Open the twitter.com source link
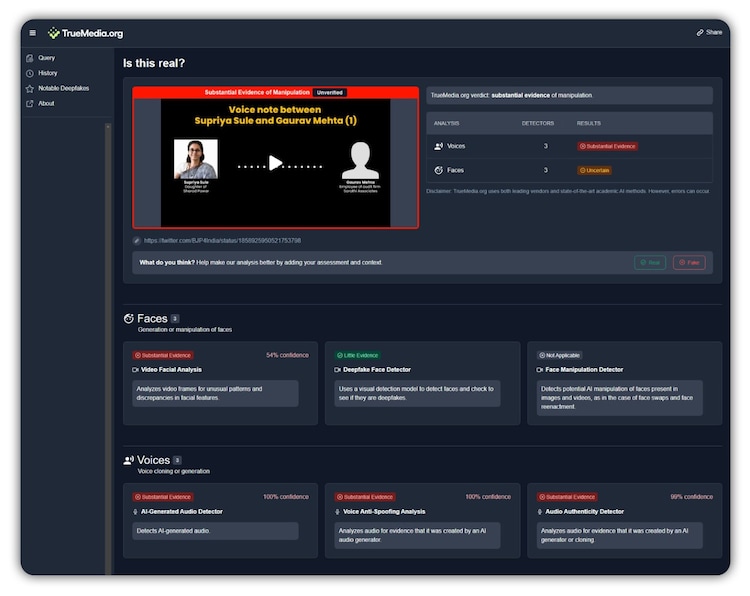Viewport: 750px width, 596px height. [x=222, y=240]
